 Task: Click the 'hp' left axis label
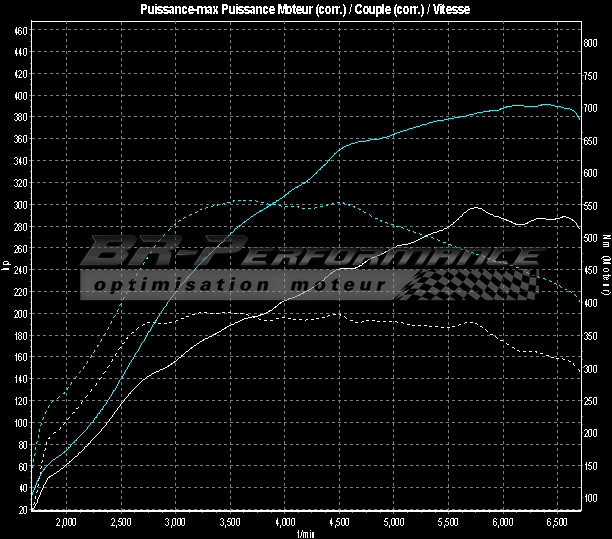click(x=6, y=267)
